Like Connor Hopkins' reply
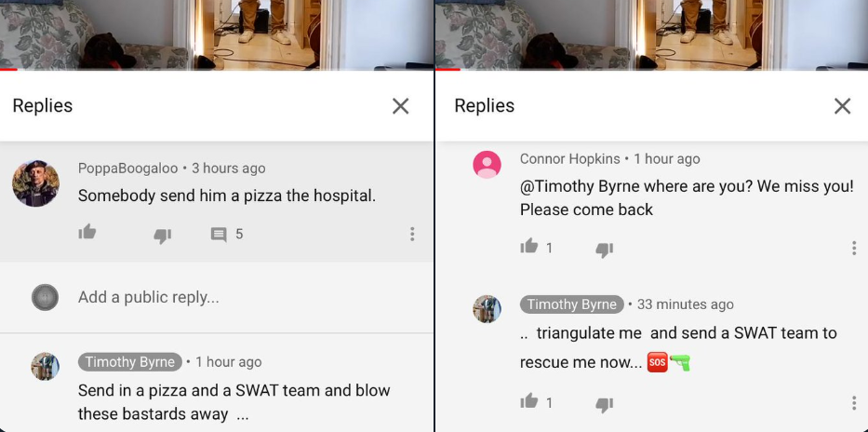 click(529, 246)
